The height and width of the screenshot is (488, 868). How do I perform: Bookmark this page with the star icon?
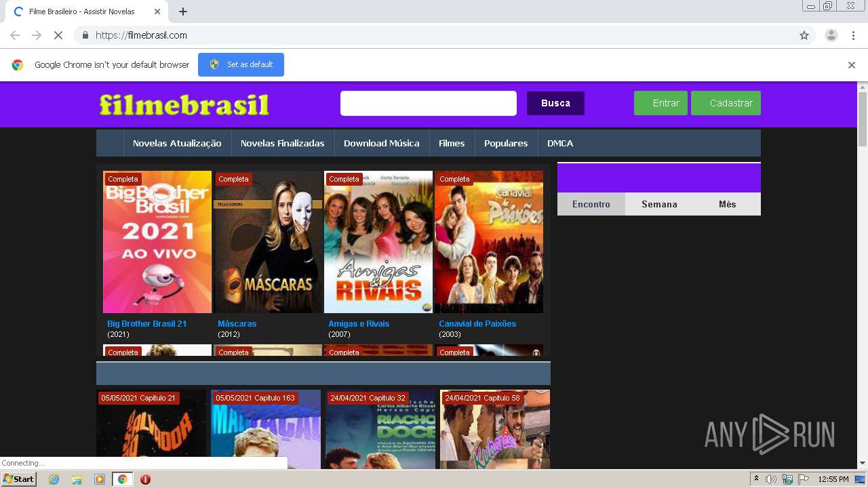click(804, 35)
